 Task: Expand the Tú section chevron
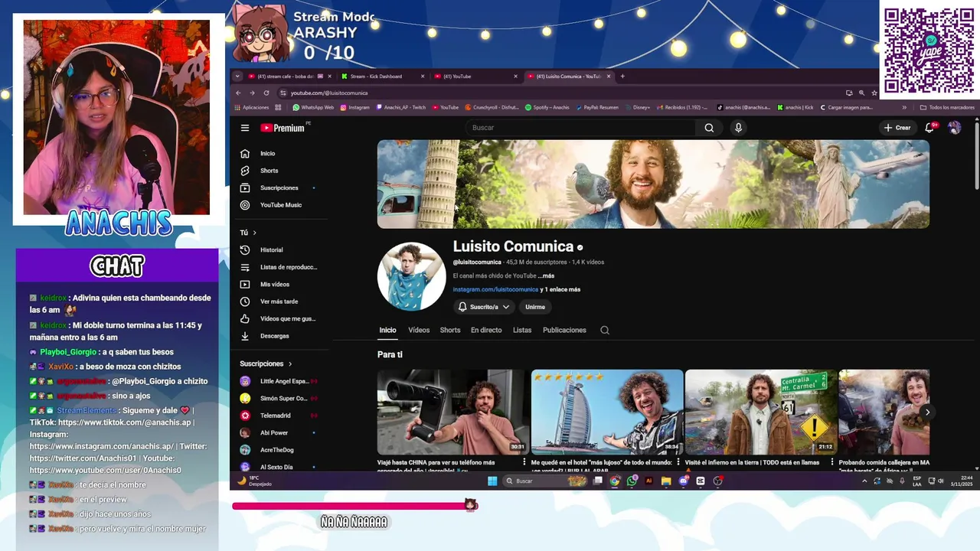tap(254, 233)
